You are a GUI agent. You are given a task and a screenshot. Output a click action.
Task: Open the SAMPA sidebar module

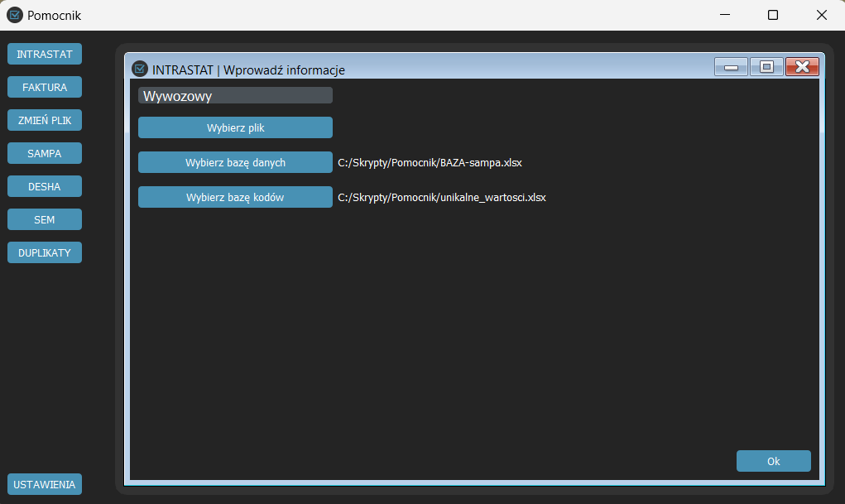(x=45, y=153)
